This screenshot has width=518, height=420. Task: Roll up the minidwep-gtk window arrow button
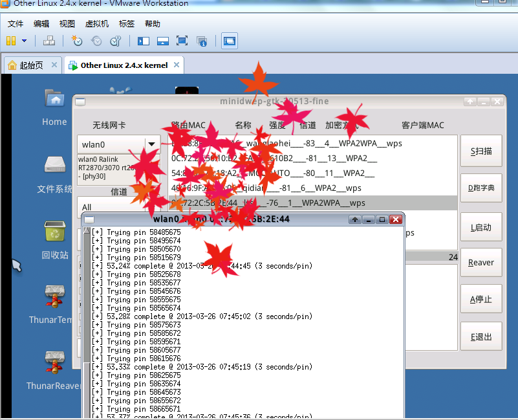[x=470, y=102]
